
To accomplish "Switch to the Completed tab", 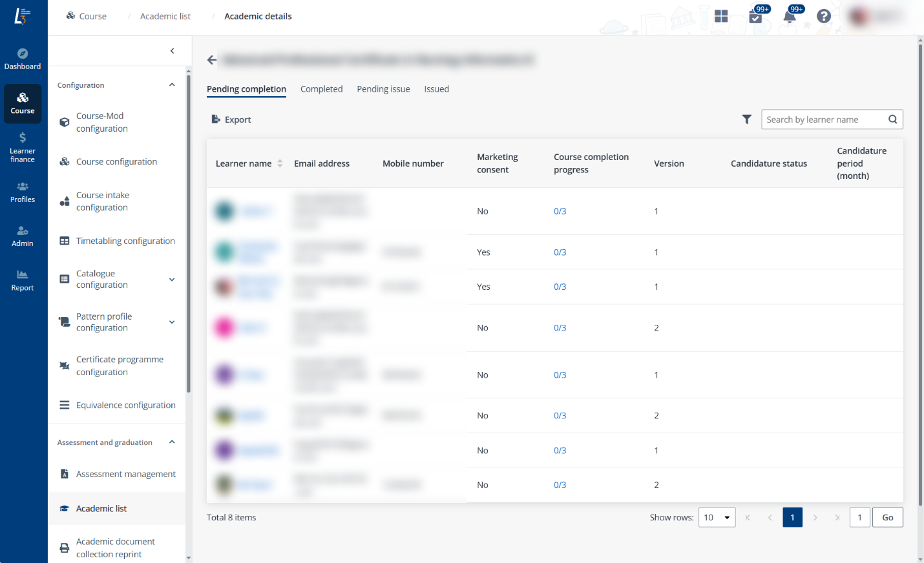I will tap(321, 89).
